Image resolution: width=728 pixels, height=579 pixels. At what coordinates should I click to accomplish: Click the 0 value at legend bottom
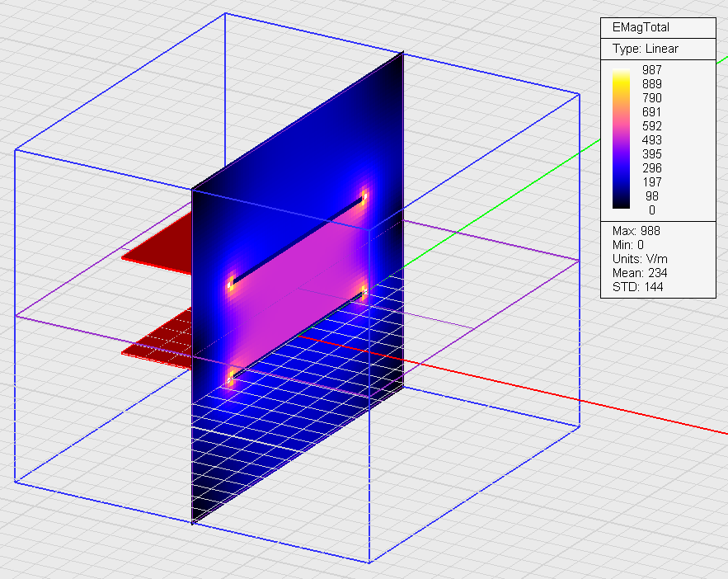click(652, 210)
